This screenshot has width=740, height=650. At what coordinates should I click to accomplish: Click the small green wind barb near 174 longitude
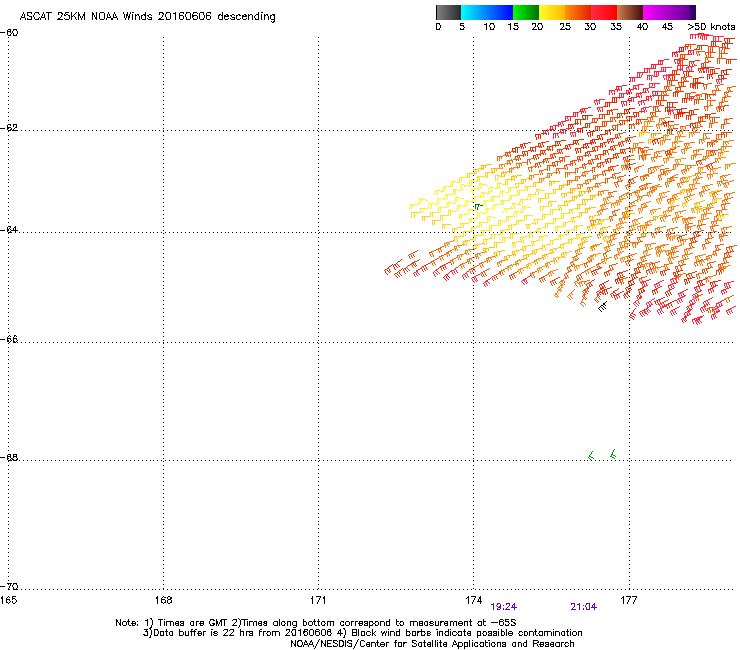click(479, 206)
